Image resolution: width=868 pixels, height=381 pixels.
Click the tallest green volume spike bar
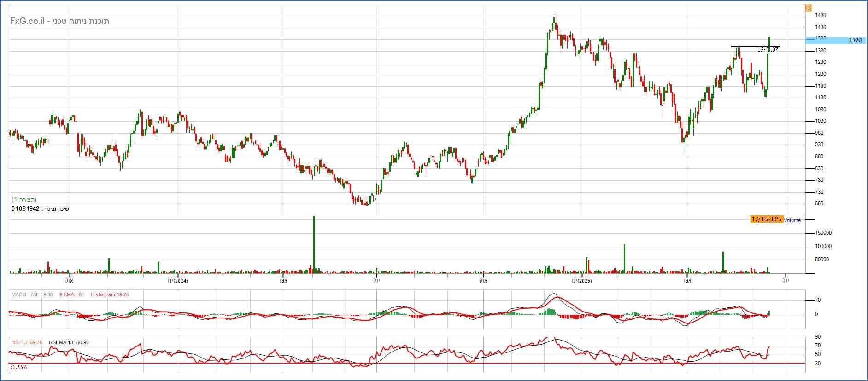coord(314,244)
